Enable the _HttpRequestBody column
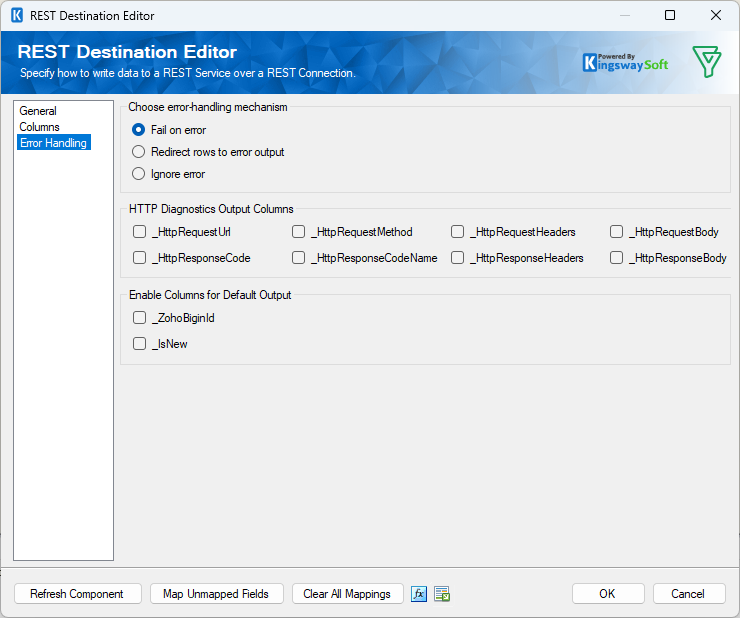This screenshot has height=618, width=740. pyautogui.click(x=664, y=232)
